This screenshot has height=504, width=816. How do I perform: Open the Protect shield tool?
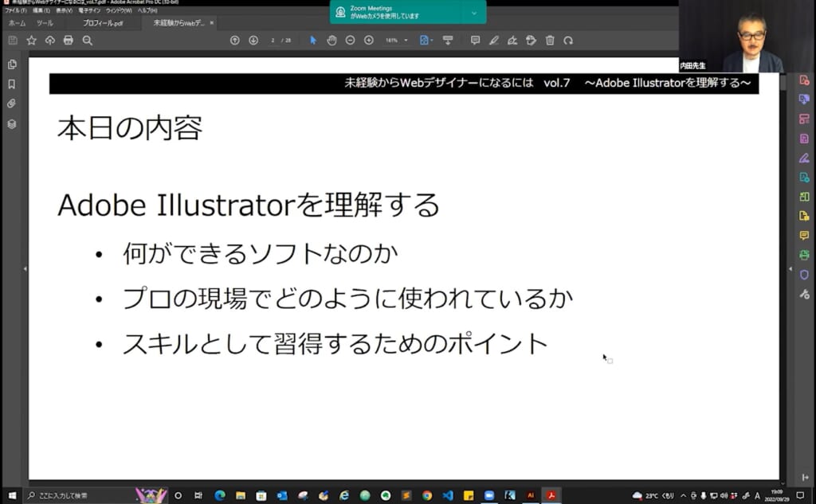804,275
